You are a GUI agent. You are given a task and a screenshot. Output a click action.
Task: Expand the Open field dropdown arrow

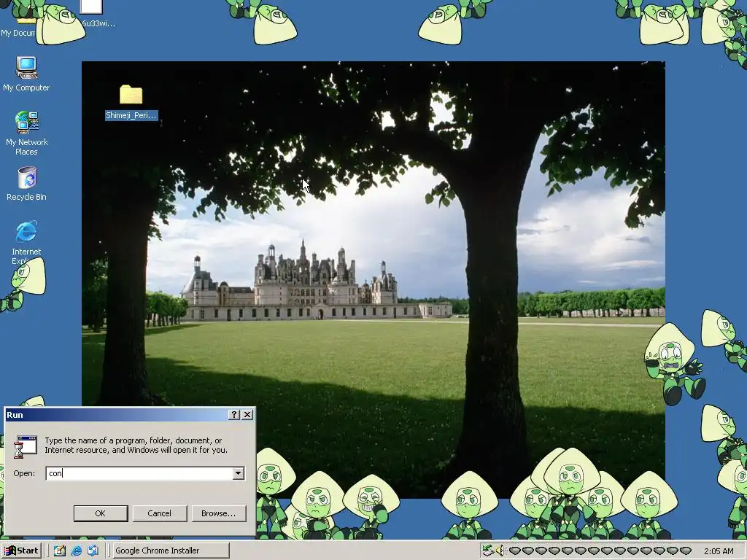(x=239, y=473)
